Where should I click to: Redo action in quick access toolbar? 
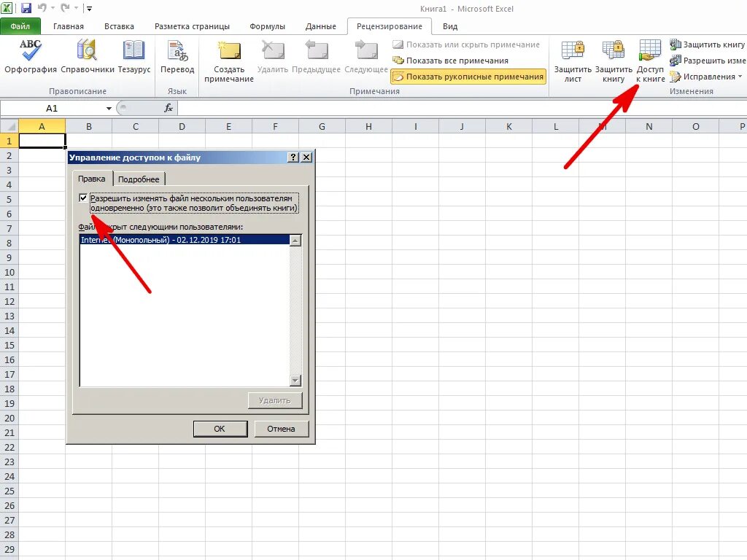[65, 8]
